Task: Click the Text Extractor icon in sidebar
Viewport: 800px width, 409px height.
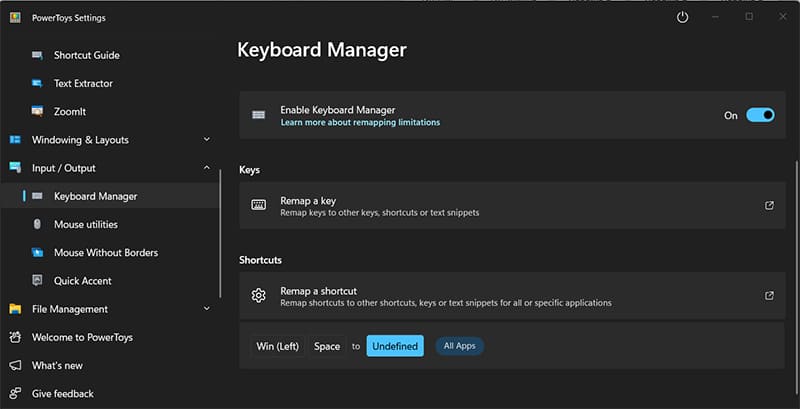Action: pos(37,83)
